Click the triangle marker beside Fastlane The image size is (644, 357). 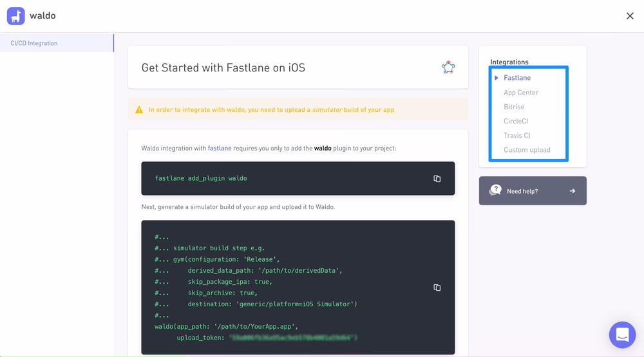pyautogui.click(x=496, y=78)
